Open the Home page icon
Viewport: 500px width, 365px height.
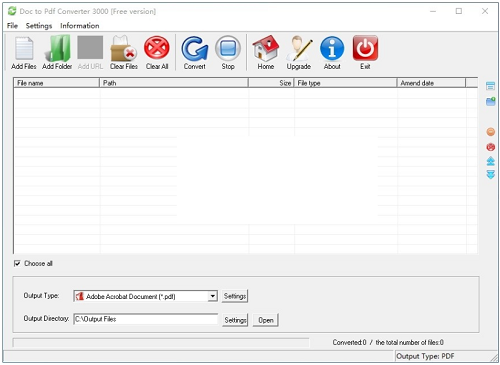click(x=266, y=53)
